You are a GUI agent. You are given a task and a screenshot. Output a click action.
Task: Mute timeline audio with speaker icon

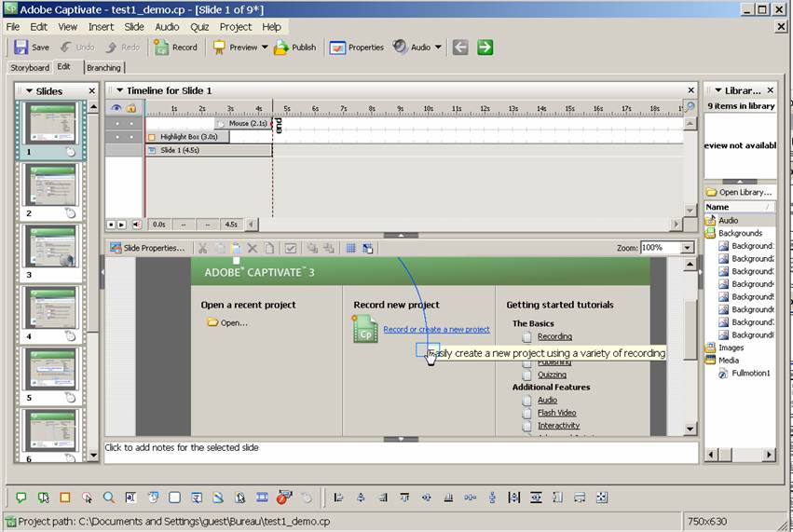(x=137, y=224)
